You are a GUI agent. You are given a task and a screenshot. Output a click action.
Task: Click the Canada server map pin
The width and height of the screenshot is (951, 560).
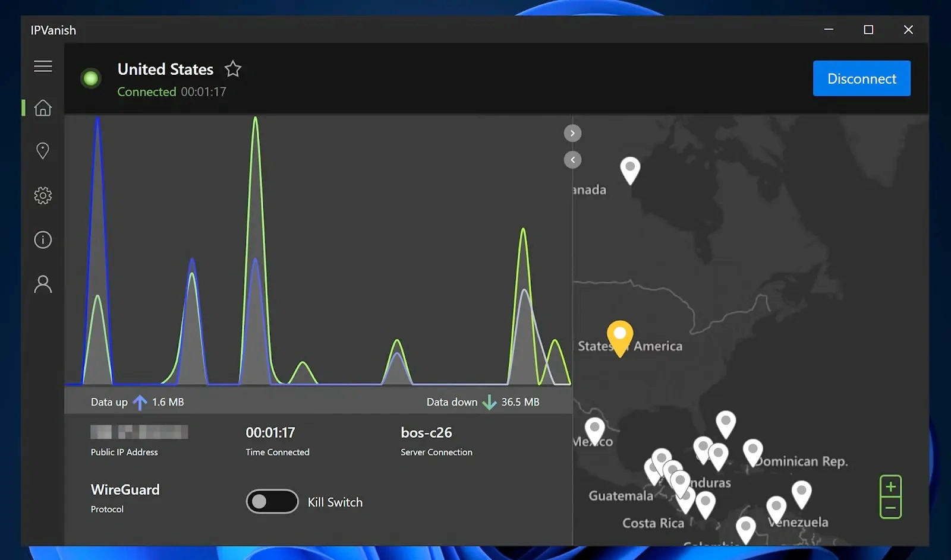click(630, 169)
